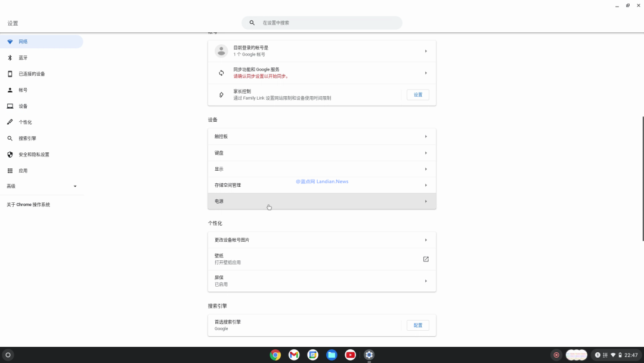Select Network (网络) in the sidebar
The image size is (644, 363).
24,41
